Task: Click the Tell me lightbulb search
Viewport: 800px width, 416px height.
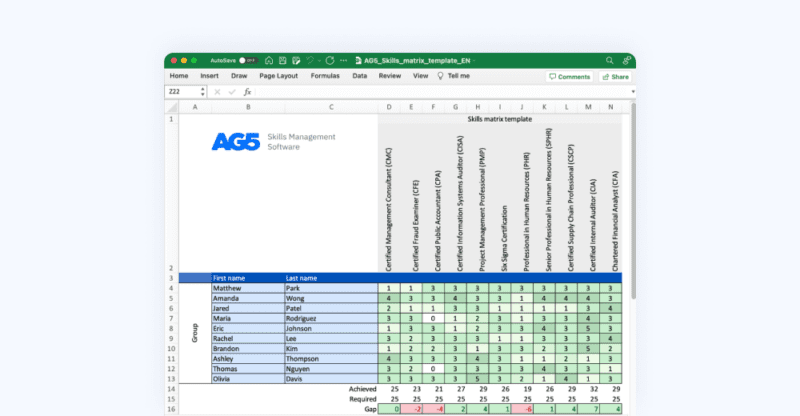Action: [x=454, y=76]
